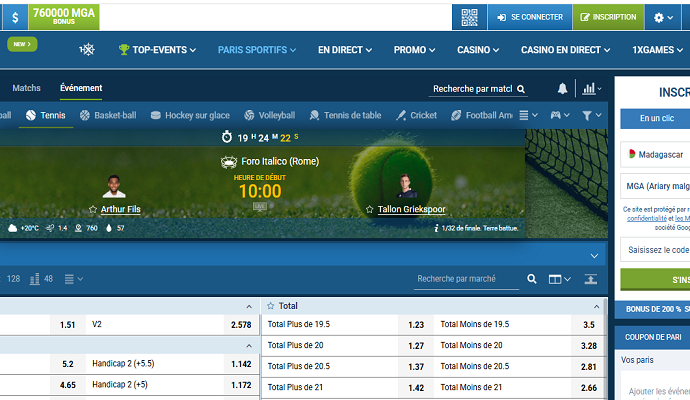Image resolution: width=690 pixels, height=400 pixels.
Task: Click 760000 MGA bonus banner
Action: (x=64, y=17)
